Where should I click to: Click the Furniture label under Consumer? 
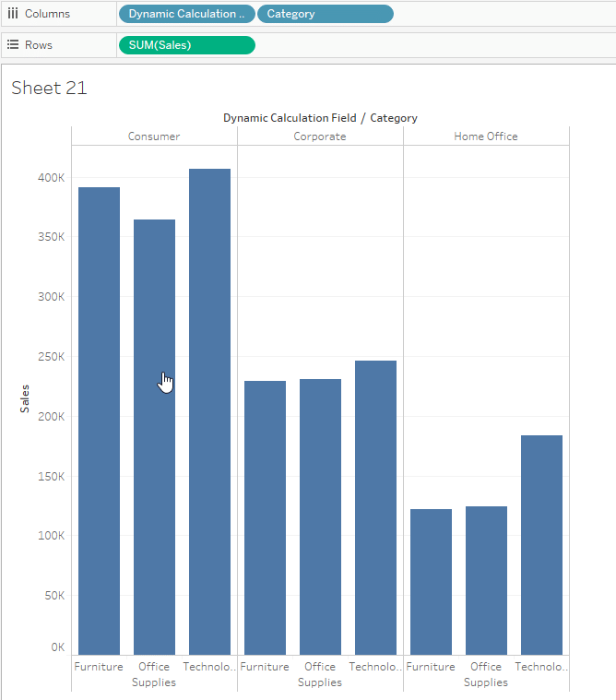(99, 667)
